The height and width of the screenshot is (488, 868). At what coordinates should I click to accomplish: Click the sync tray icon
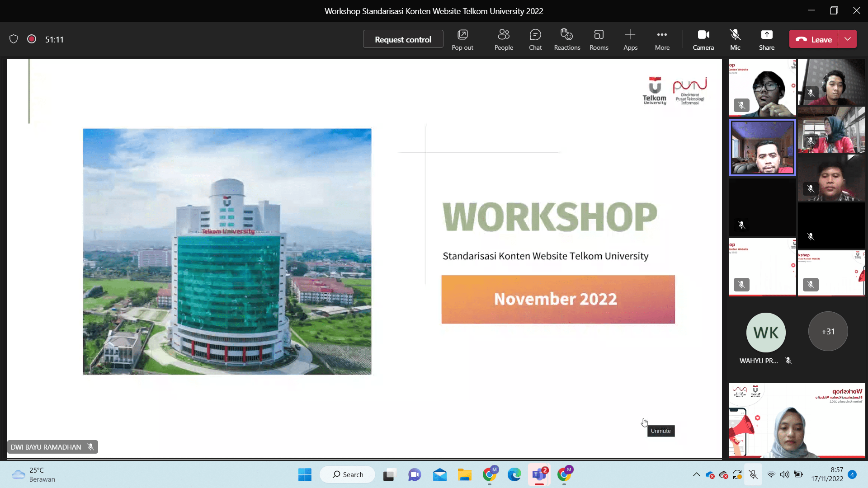point(737,474)
